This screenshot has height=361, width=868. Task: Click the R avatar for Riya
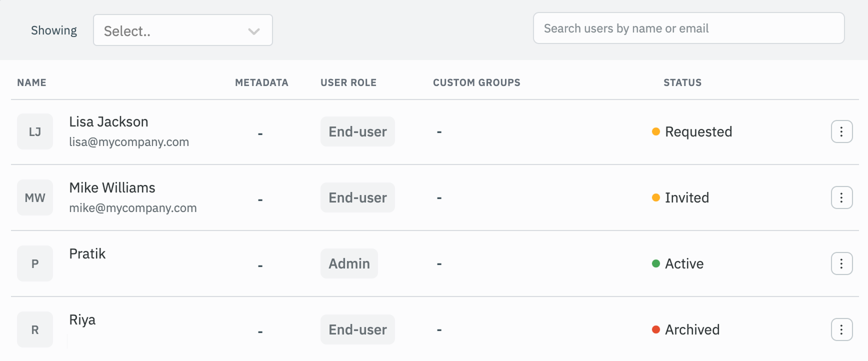coord(35,329)
